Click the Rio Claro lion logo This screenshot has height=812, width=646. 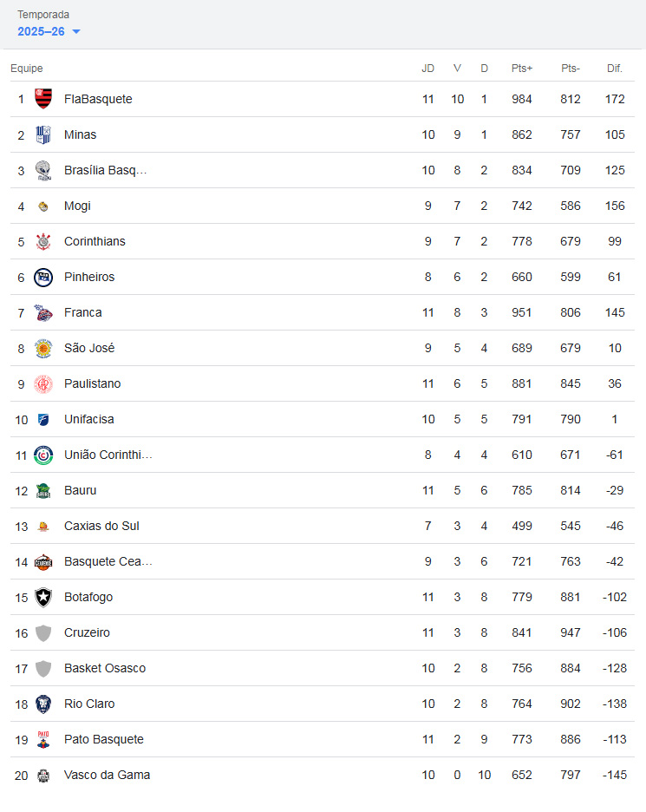(x=43, y=704)
